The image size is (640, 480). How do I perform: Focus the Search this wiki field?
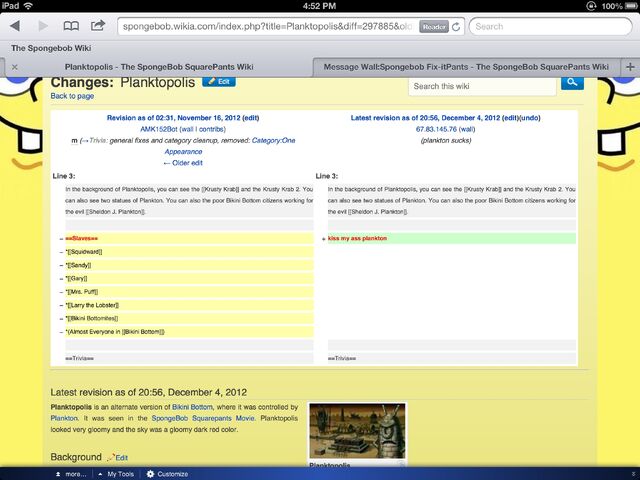(x=482, y=86)
